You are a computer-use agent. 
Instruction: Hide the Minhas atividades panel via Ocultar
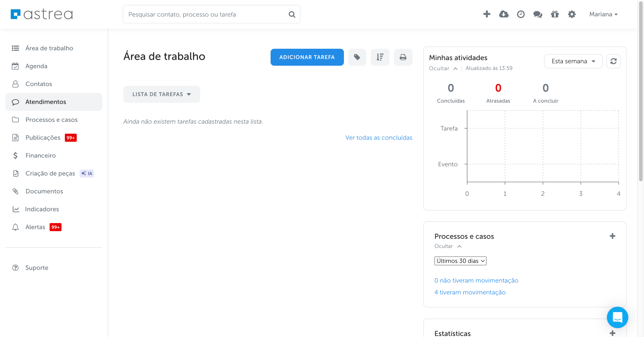point(443,68)
